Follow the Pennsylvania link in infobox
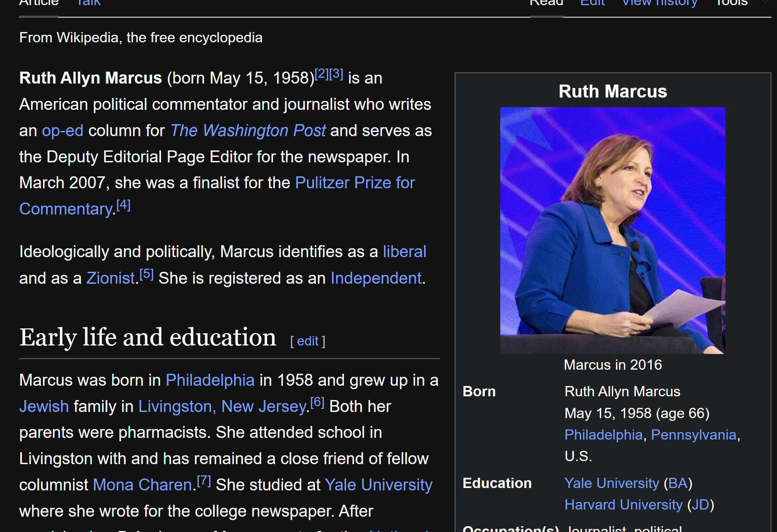The image size is (777, 532). (693, 435)
